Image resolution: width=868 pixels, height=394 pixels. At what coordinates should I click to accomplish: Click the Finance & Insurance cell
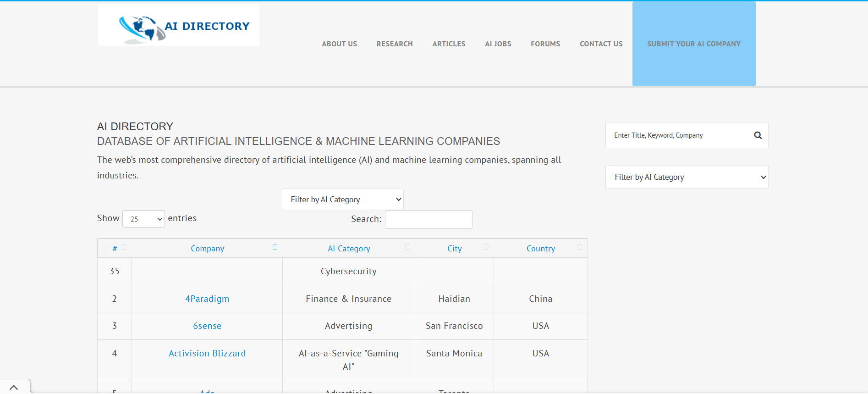click(349, 299)
